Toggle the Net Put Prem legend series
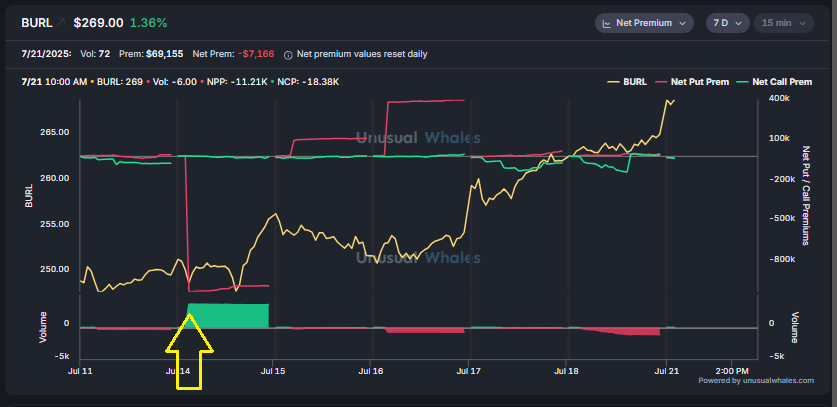837x407 pixels. coord(693,82)
